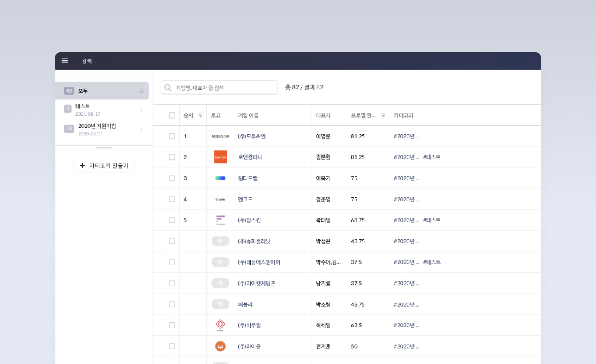Image resolution: width=596 pixels, height=364 pixels.
Task: Click the 로앤컴퍼니 orange logo
Action: point(220,157)
